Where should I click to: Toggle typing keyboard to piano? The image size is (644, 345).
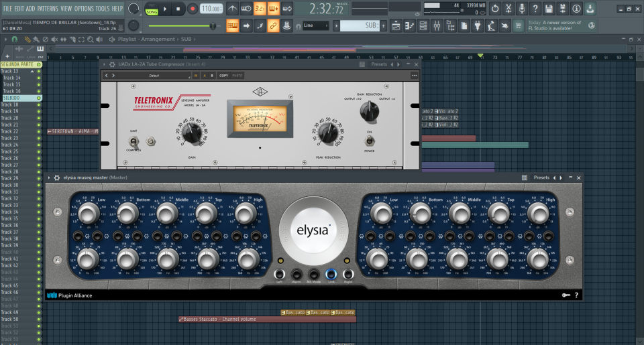click(x=233, y=26)
